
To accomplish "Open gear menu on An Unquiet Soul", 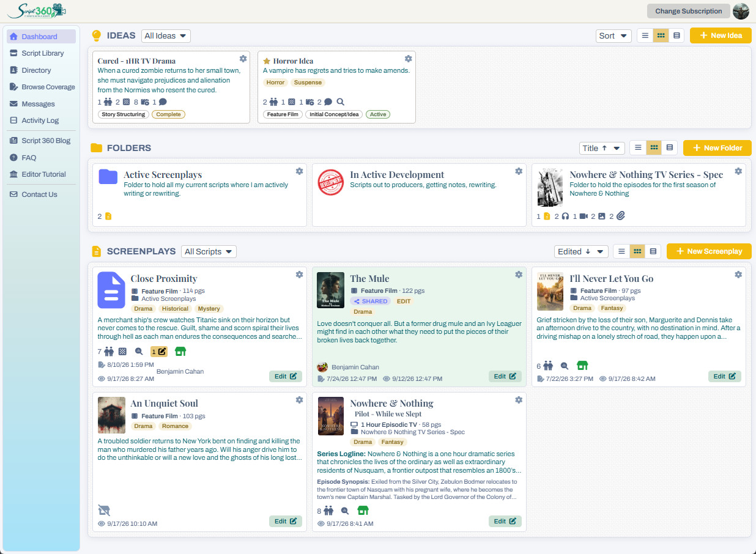I will [x=299, y=399].
